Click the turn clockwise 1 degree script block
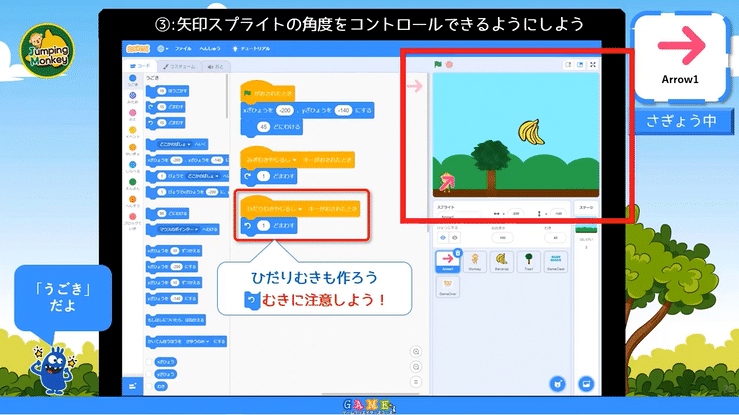Viewport: 739px width, 415px height. (x=269, y=176)
